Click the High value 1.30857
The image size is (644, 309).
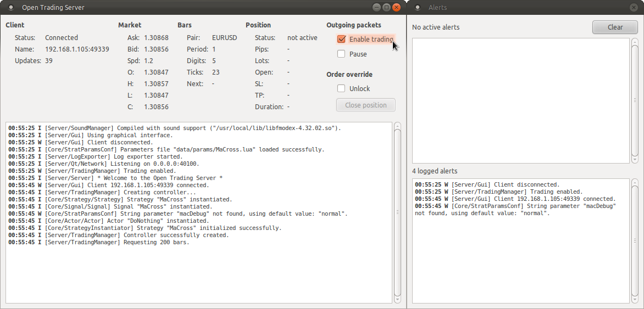pyautogui.click(x=156, y=84)
